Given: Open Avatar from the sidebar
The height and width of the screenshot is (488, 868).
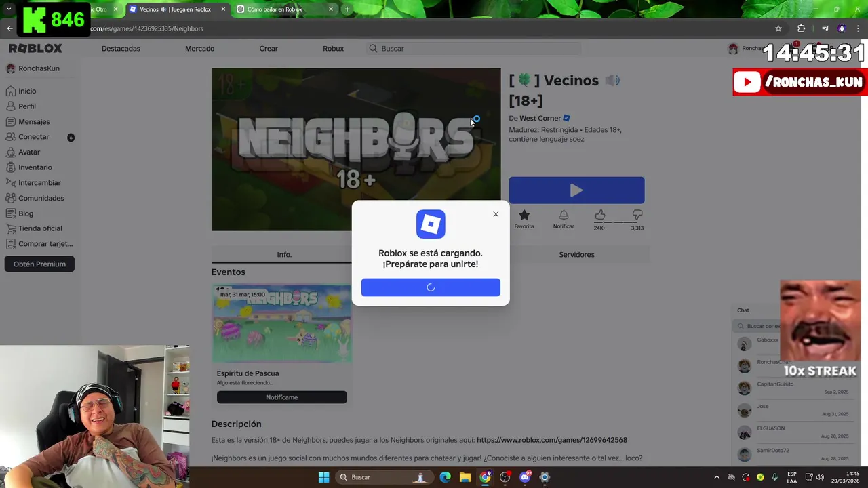Looking at the screenshot, I should coord(23,152).
